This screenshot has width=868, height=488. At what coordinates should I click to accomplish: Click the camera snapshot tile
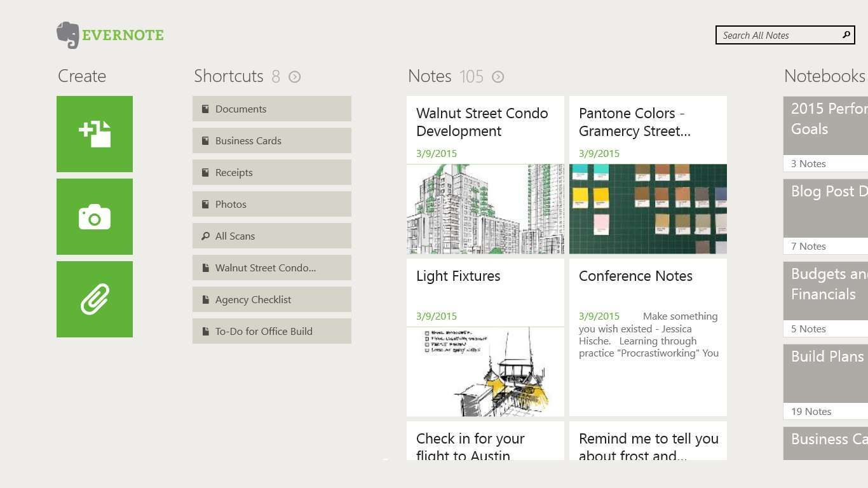point(95,217)
